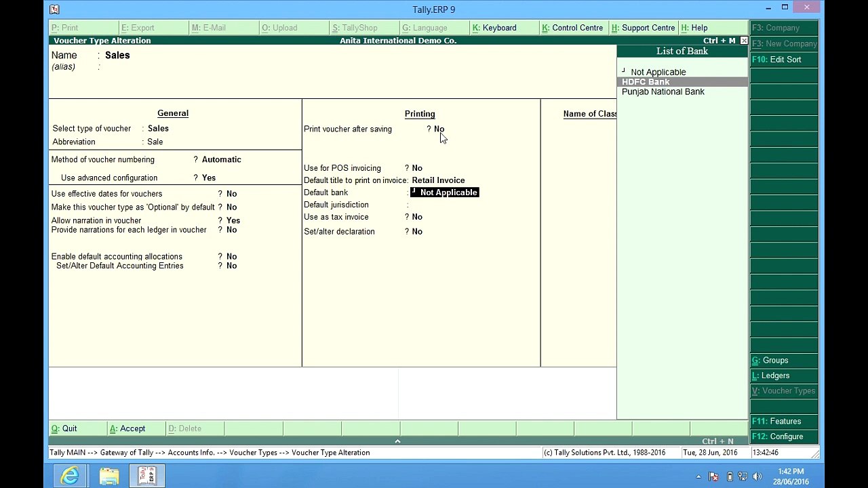The image size is (868, 488).
Task: Click the 'Anita International Demo Co.' company title
Action: (x=398, y=41)
